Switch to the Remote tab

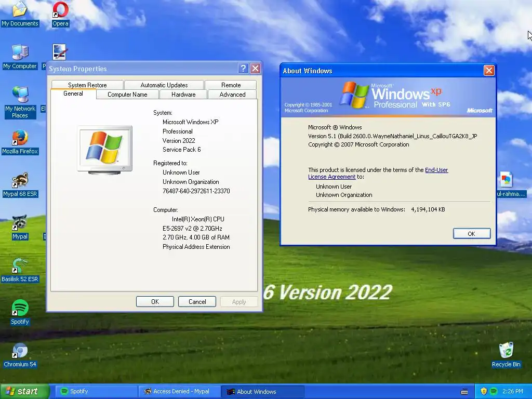point(231,85)
